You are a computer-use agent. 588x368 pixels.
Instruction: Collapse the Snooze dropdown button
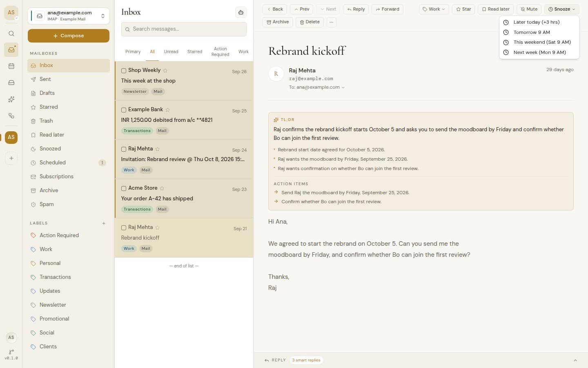pos(562,9)
